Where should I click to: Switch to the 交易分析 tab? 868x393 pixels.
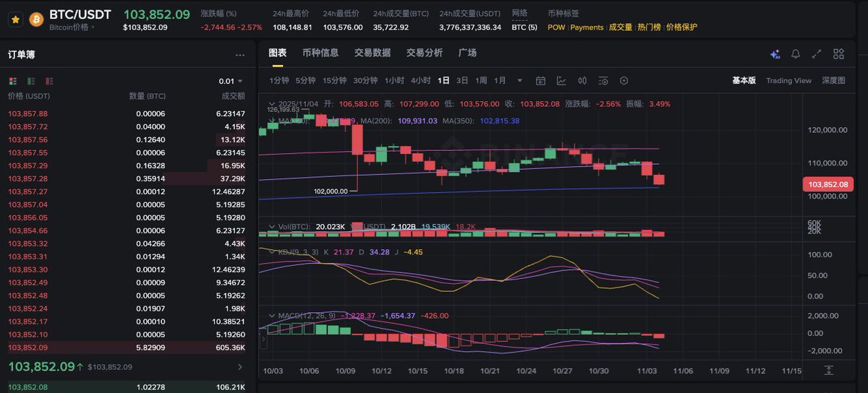coord(425,53)
